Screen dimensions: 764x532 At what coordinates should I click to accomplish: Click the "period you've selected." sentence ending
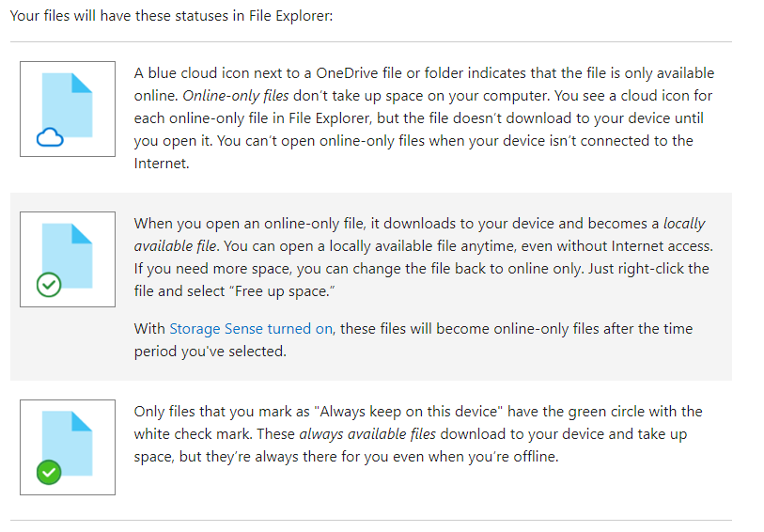click(x=210, y=352)
